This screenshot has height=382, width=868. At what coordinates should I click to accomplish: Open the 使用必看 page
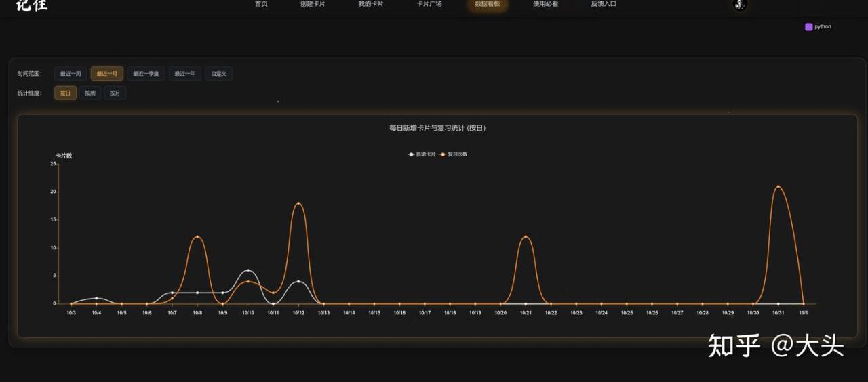point(546,4)
